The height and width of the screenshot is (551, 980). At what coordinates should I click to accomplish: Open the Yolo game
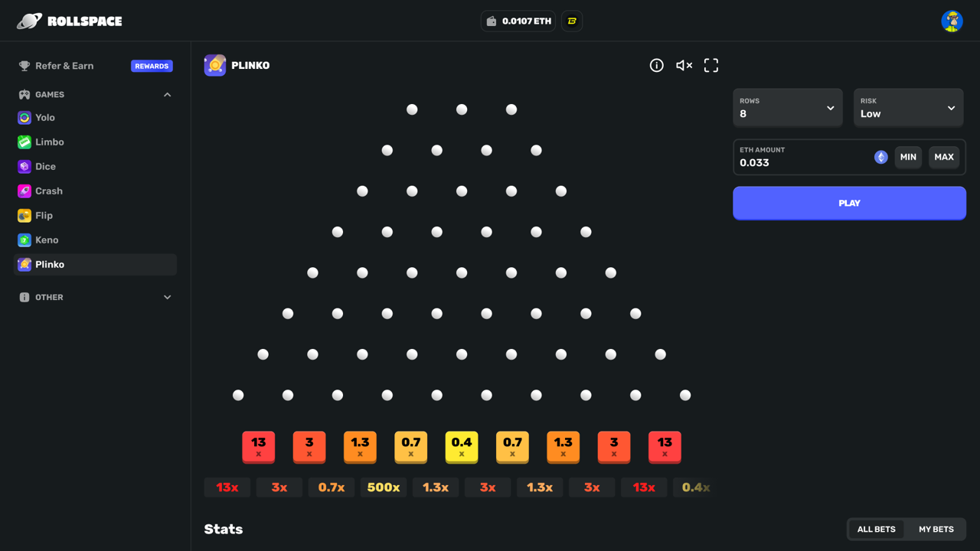click(x=45, y=118)
